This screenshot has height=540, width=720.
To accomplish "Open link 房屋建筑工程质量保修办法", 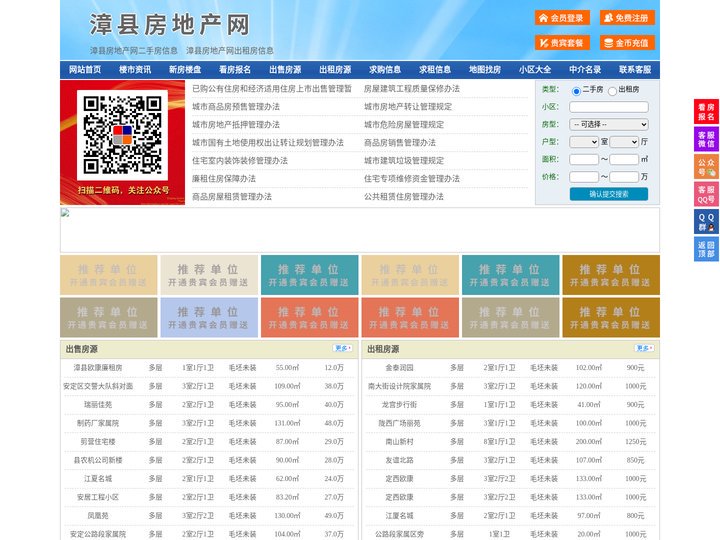I will (412, 89).
